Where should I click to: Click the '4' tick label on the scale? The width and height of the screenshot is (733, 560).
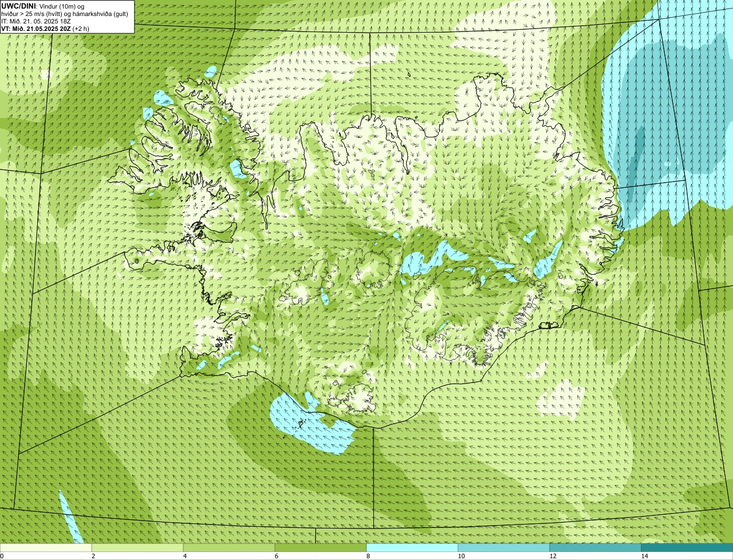[x=184, y=556]
